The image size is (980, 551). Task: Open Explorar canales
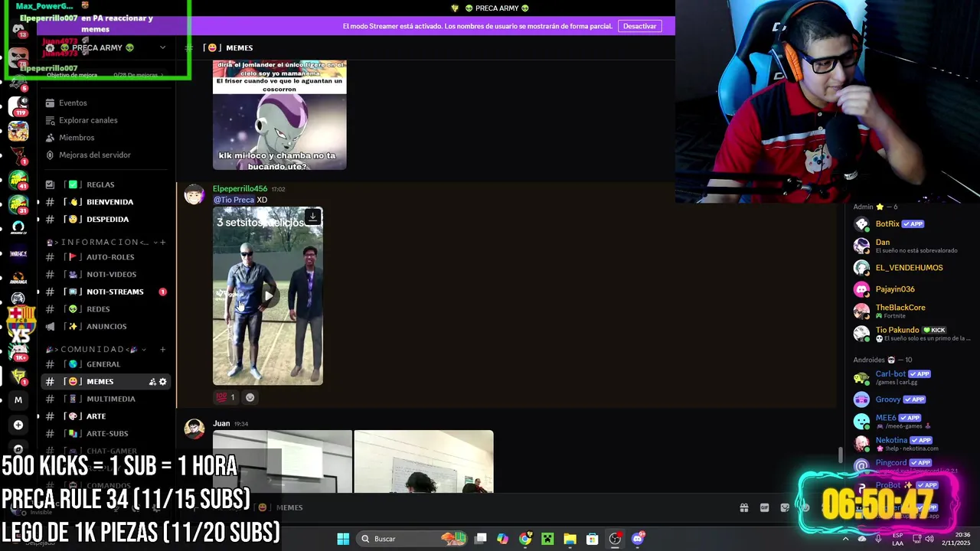tap(88, 120)
